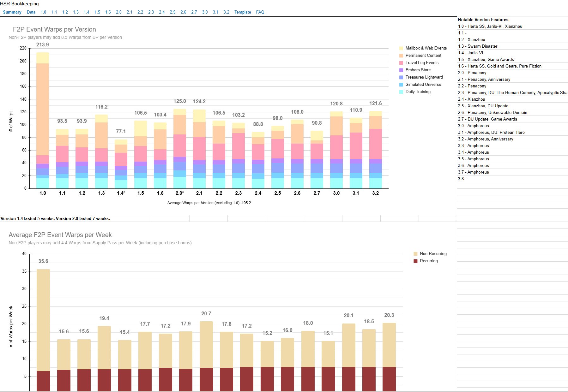This screenshot has width=568, height=392.
Task: Select cell '1.0 - Herta SS, Jarilo-VI, Xianzhou'
Action: [x=512, y=26]
